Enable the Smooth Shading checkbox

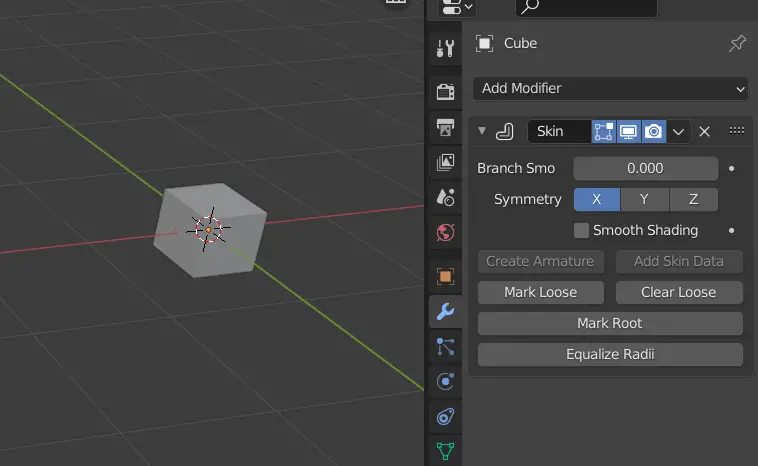point(581,230)
